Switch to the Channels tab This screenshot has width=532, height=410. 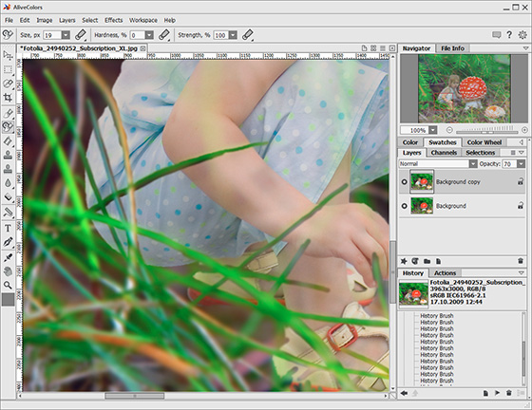(444, 153)
